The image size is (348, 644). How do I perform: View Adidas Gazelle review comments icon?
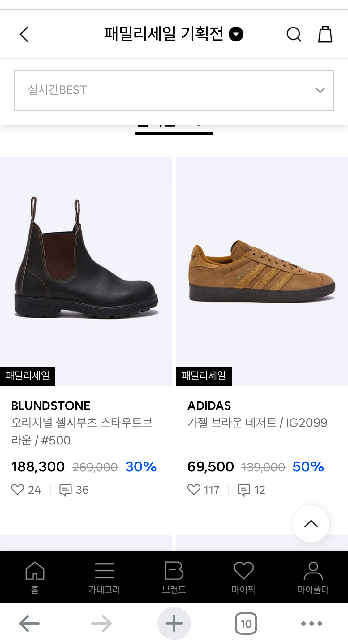[244, 490]
